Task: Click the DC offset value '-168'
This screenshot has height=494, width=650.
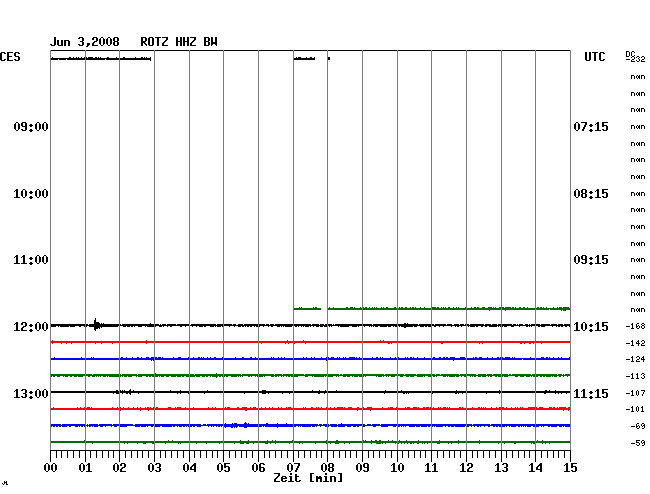Action: (x=635, y=326)
